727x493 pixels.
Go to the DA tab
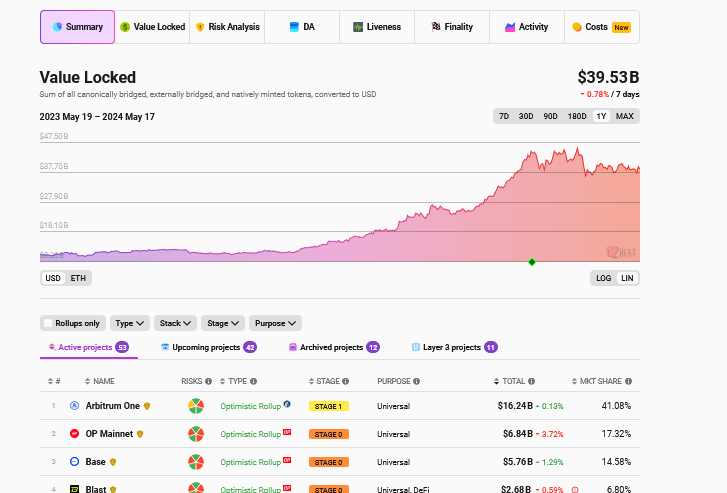(302, 27)
